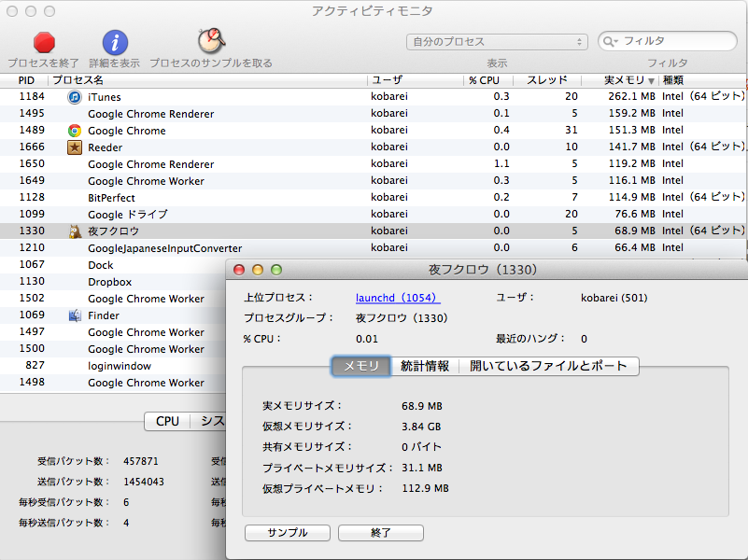The height and width of the screenshot is (560, 748).
Task: Sort by プロセス名 column header
Action: [208, 80]
